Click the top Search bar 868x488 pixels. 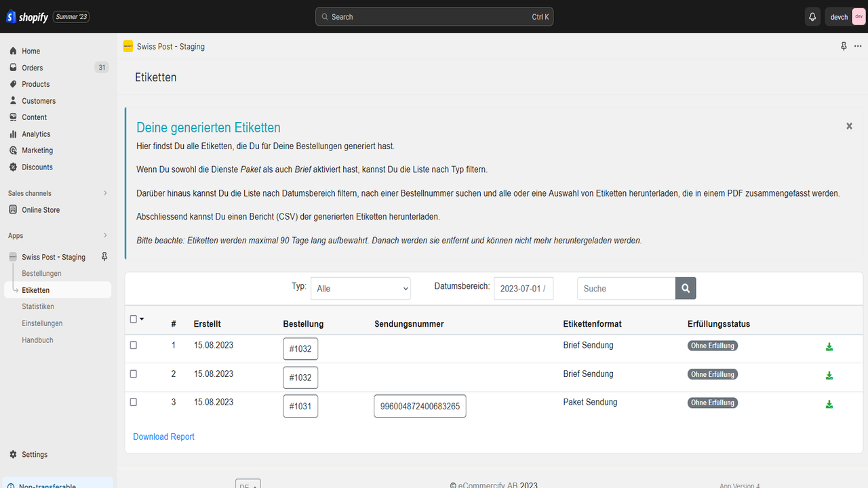pyautogui.click(x=434, y=17)
